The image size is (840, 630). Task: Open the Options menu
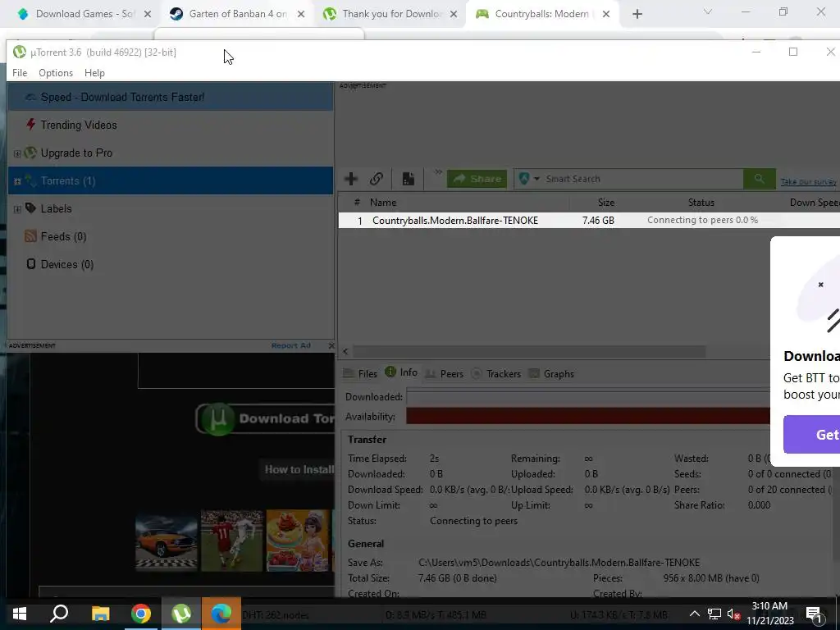point(56,73)
